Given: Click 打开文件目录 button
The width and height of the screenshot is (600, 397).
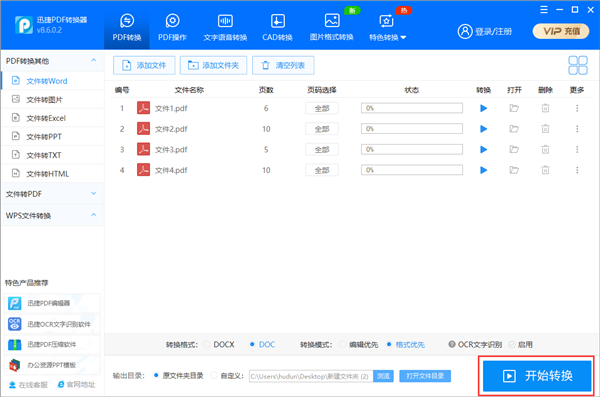Looking at the screenshot, I should point(425,376).
